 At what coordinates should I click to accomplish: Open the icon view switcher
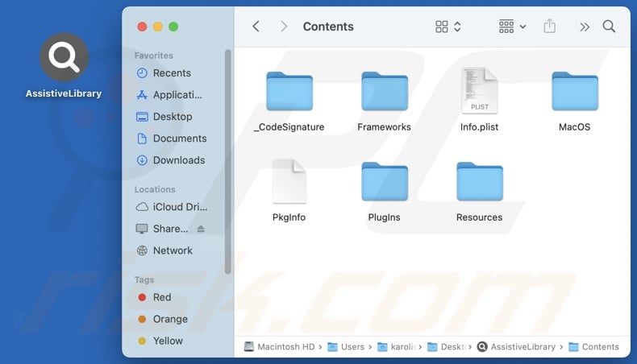tap(448, 27)
